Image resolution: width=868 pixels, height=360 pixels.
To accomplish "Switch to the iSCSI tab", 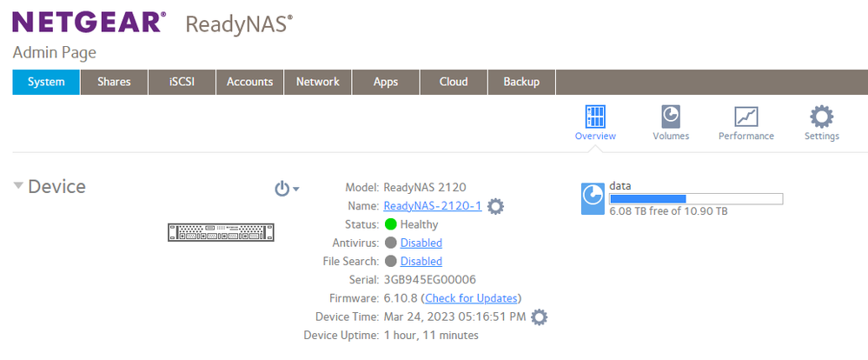I will 182,82.
